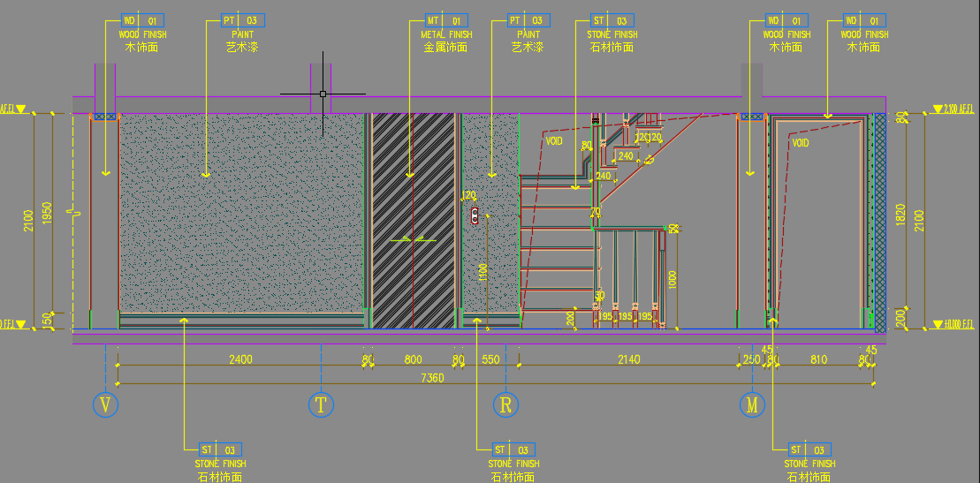Select the large speckled paint wall hatch
980x483 pixels.
[x=241, y=213]
